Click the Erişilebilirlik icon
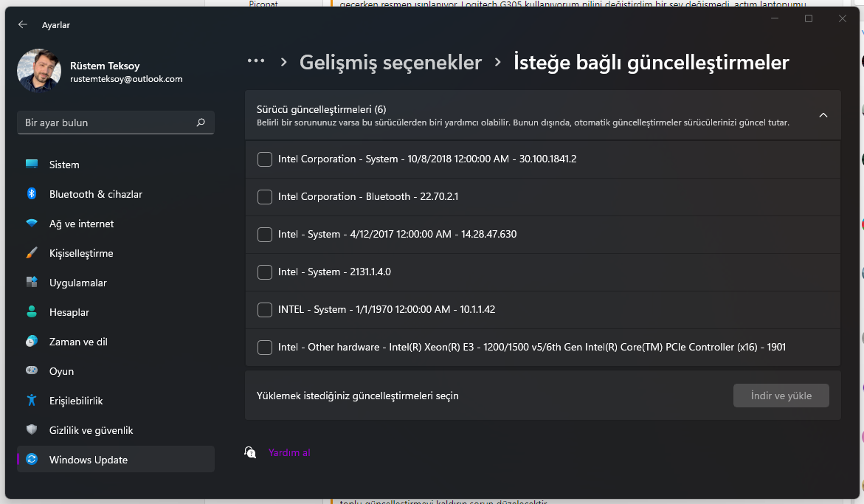The width and height of the screenshot is (864, 504). [x=32, y=401]
